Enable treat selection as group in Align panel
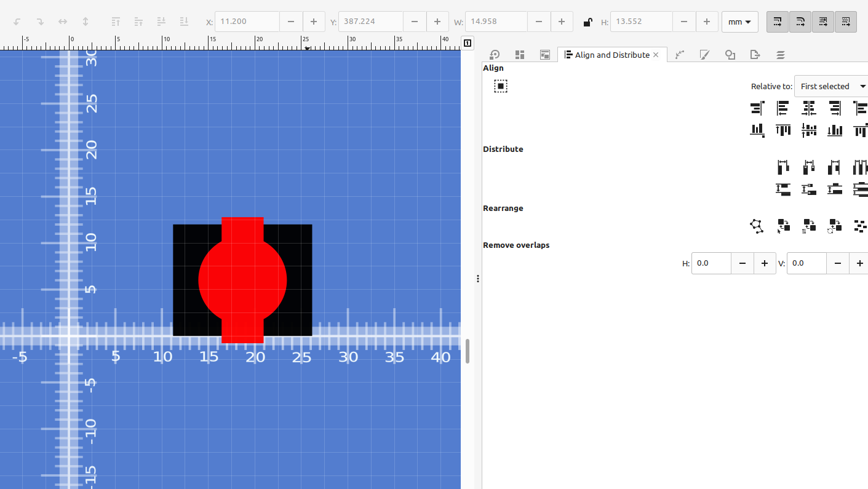The image size is (868, 489). (x=500, y=86)
